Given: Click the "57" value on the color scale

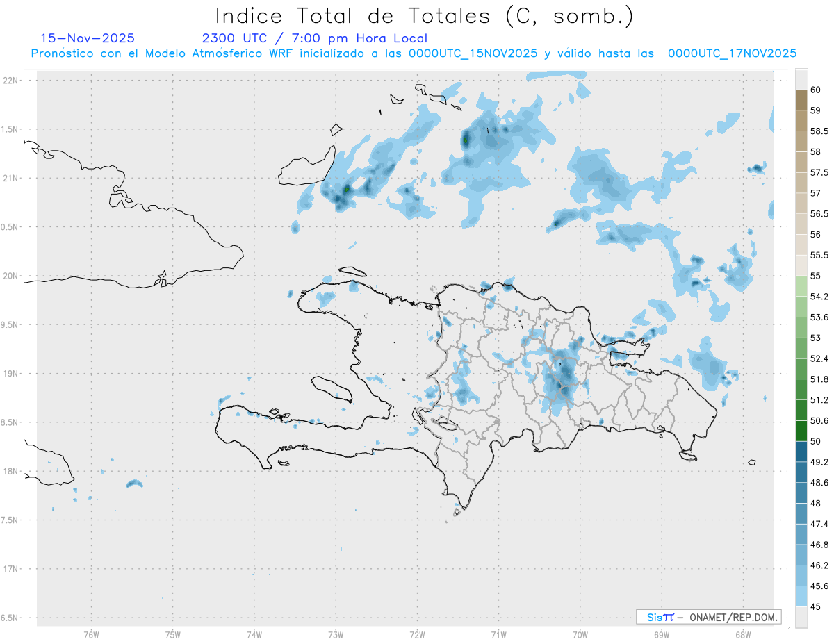Looking at the screenshot, I should (815, 193).
